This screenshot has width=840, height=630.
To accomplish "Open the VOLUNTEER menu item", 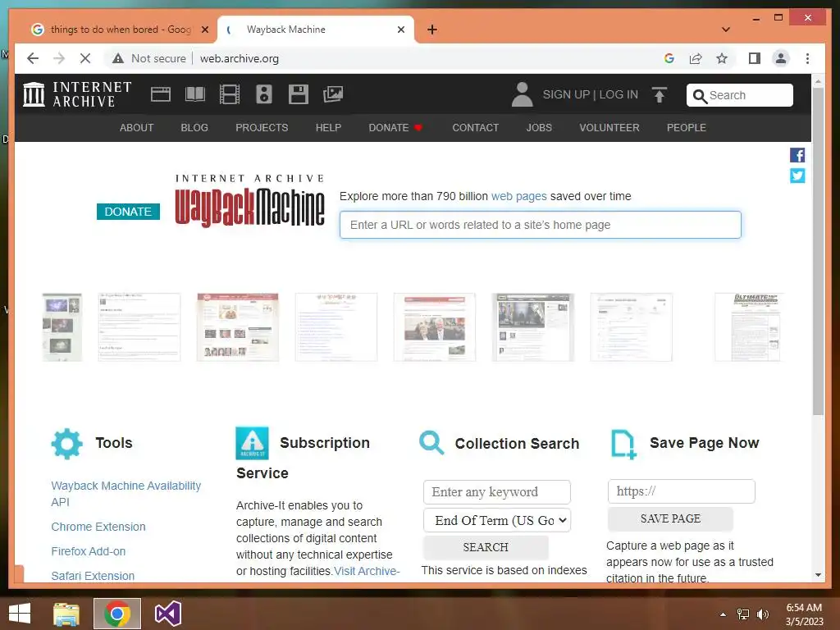I will (x=609, y=128).
